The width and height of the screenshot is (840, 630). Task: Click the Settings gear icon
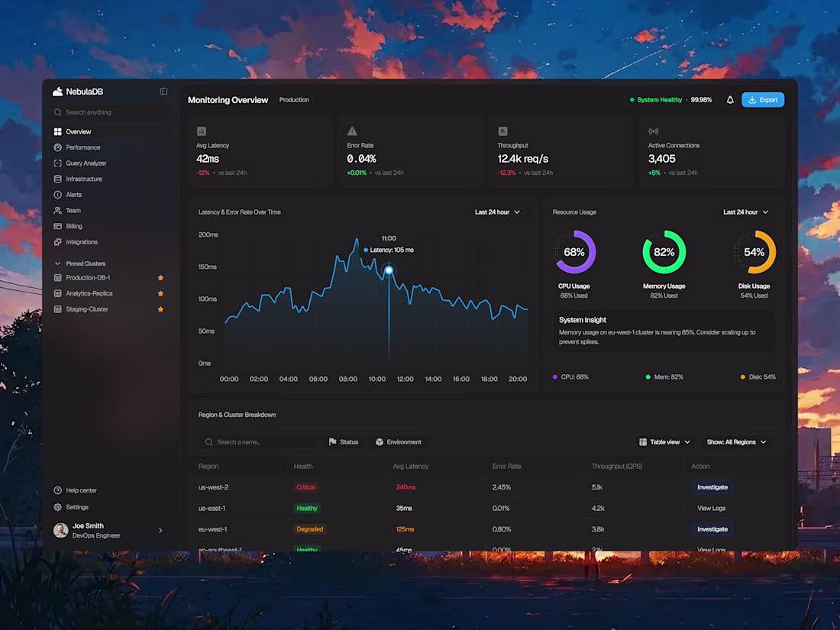click(x=58, y=507)
